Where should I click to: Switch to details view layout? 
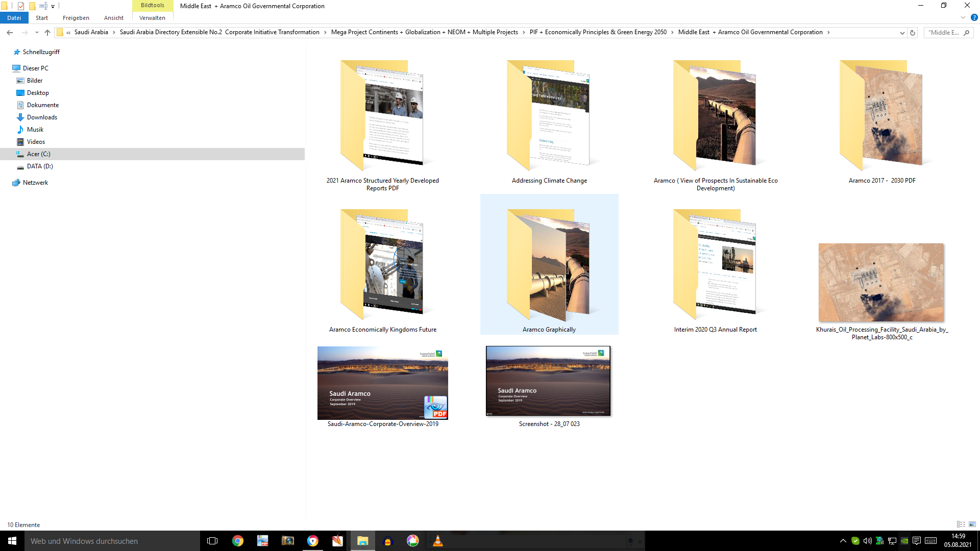click(961, 524)
